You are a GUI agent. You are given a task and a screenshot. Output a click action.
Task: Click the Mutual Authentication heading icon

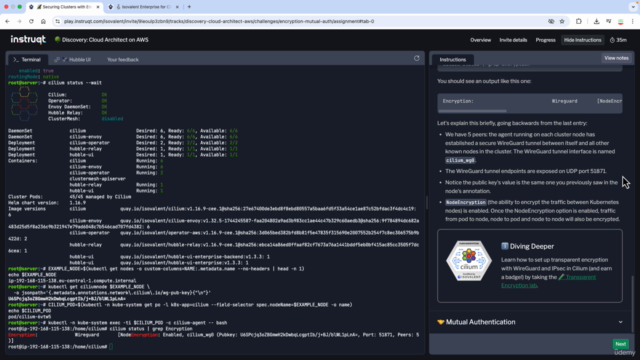click(x=440, y=322)
